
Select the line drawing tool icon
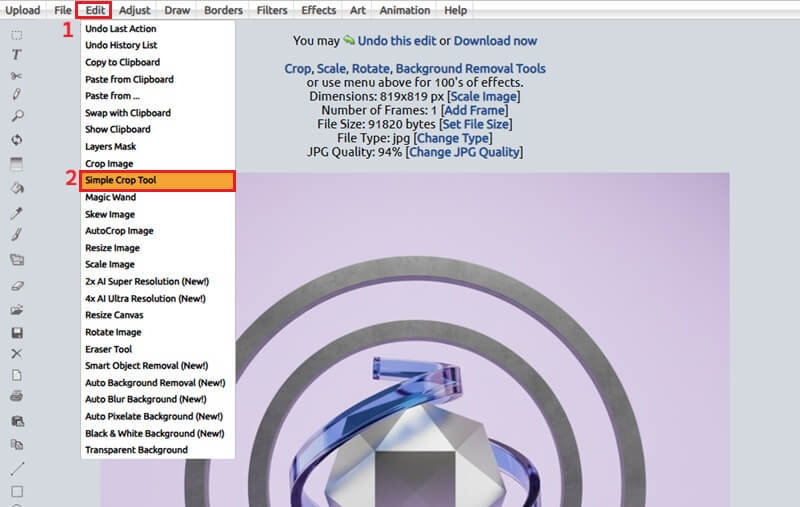pos(17,468)
